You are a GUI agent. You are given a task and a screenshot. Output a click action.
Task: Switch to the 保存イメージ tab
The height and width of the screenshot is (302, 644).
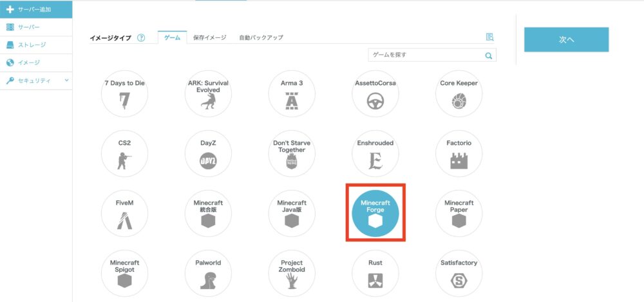click(209, 37)
